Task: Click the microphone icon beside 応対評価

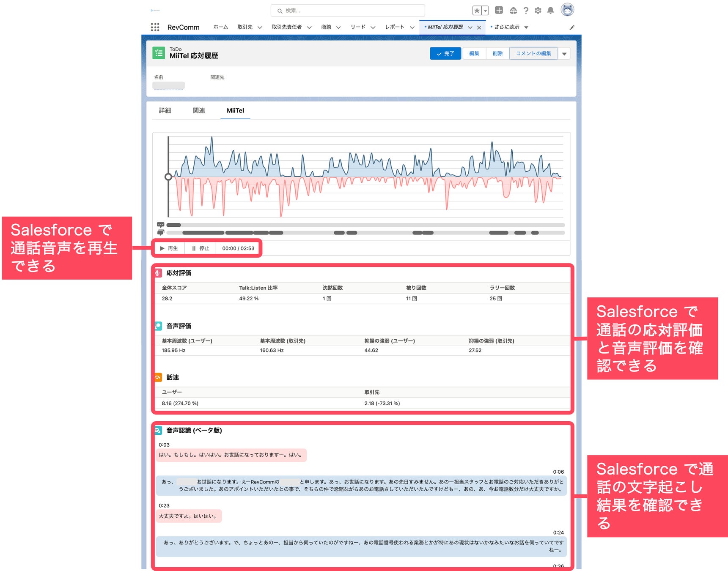Action: click(158, 273)
